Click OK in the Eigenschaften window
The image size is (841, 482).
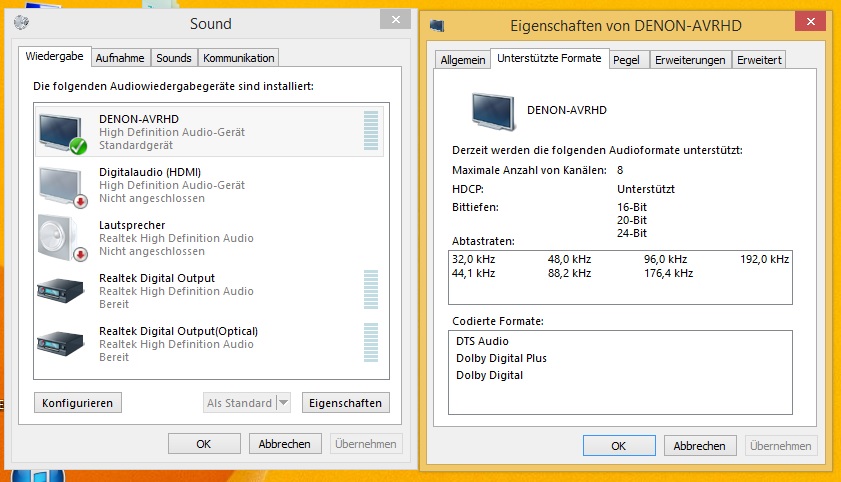[x=619, y=446]
